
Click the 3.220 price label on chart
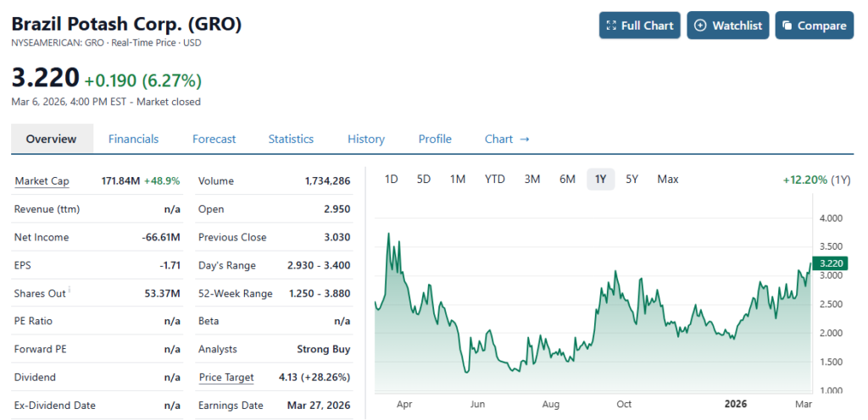coord(828,263)
